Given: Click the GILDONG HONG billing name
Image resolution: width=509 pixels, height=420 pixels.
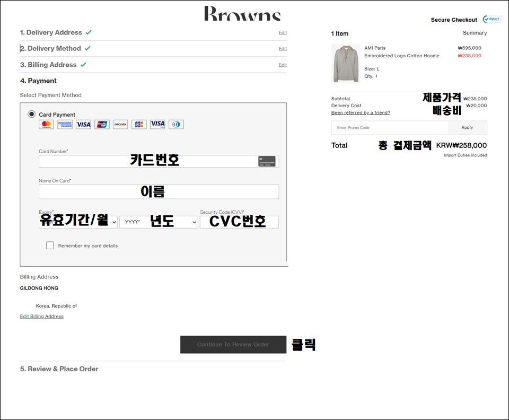Looking at the screenshot, I should tap(39, 288).
